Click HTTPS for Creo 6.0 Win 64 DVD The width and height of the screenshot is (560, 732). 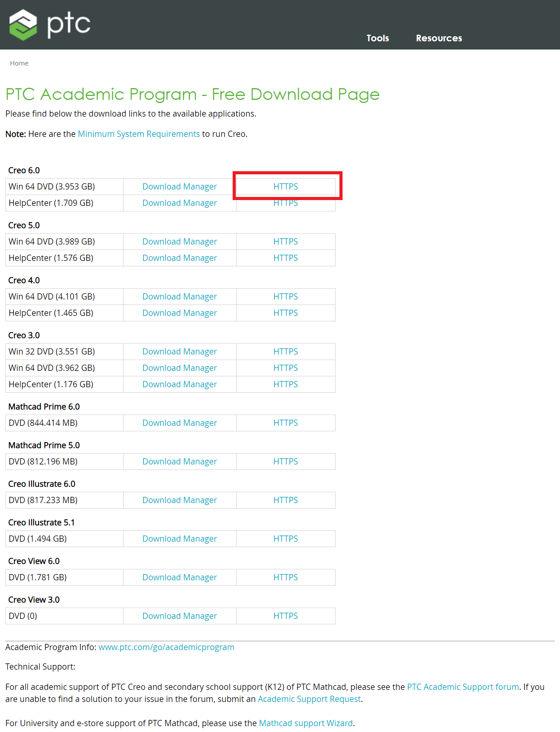point(286,186)
